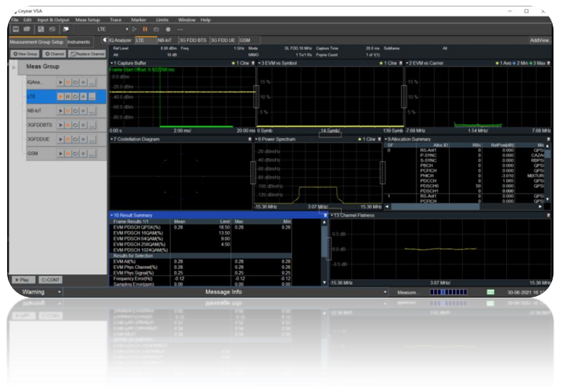The image size is (562, 392).
Task: Open the toolbar more options ellipsis
Action: click(180, 29)
